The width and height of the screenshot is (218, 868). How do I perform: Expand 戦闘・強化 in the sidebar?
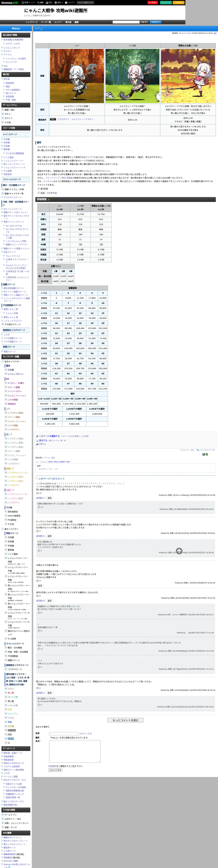pyautogui.click(x=3, y=110)
